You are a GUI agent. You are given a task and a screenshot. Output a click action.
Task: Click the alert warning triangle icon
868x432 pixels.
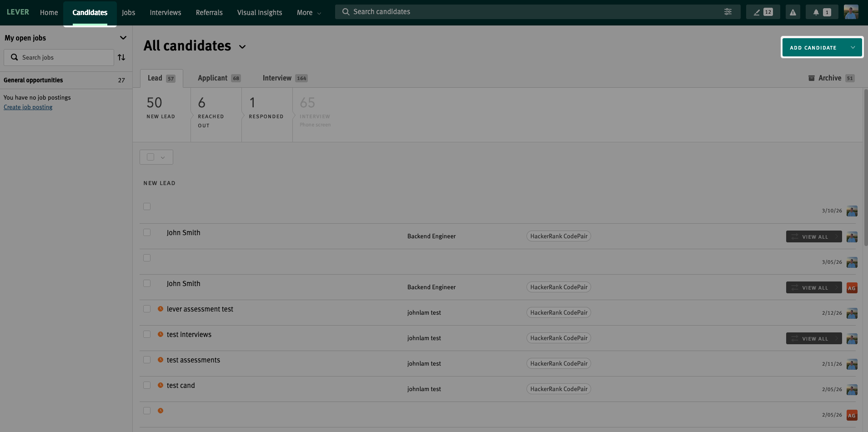pyautogui.click(x=793, y=12)
